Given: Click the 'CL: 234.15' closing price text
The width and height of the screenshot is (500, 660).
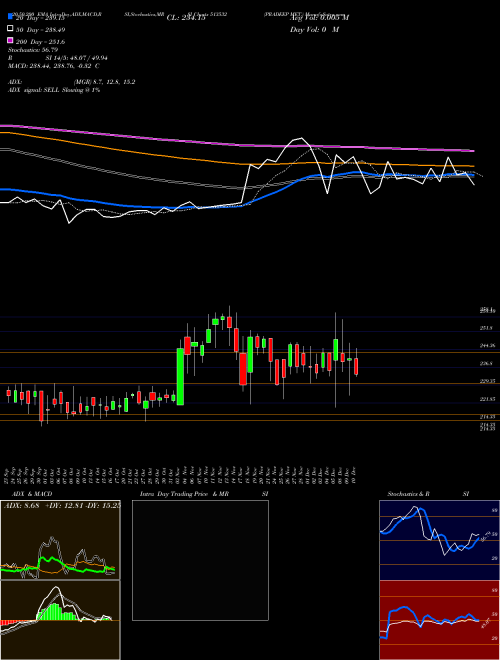Looking at the screenshot, I should pyautogui.click(x=186, y=18).
